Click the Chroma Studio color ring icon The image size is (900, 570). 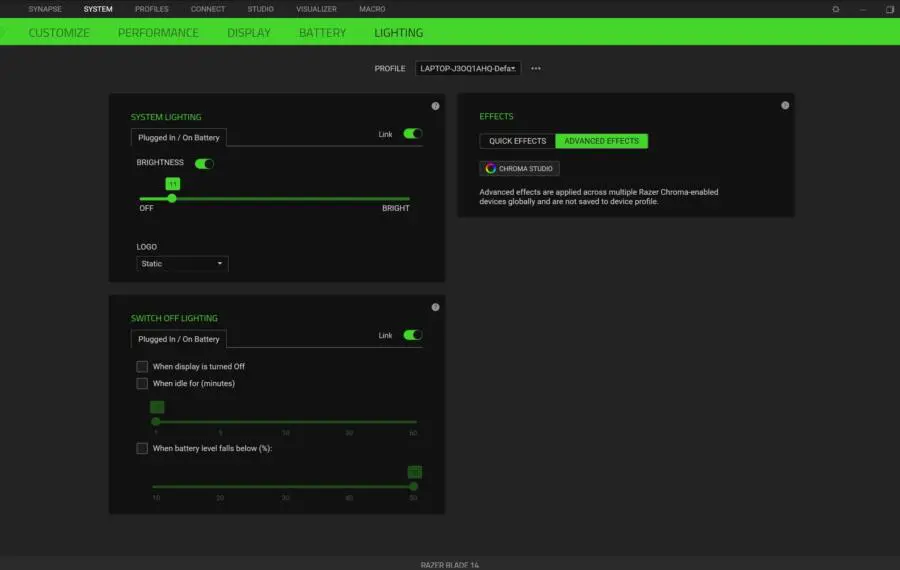point(490,168)
